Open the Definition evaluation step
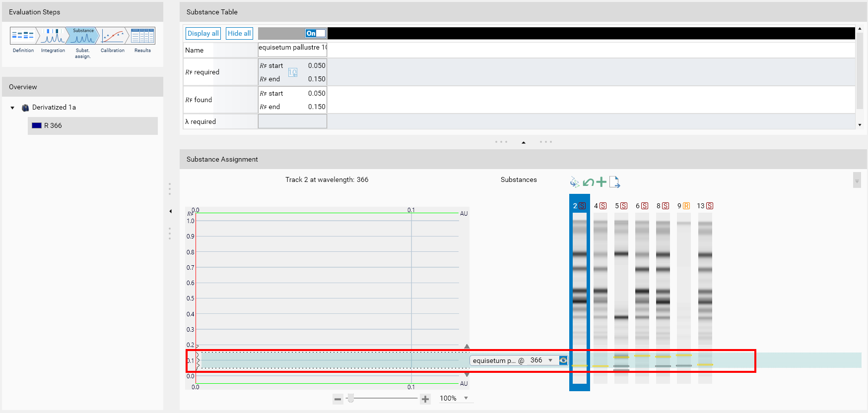 (23, 36)
